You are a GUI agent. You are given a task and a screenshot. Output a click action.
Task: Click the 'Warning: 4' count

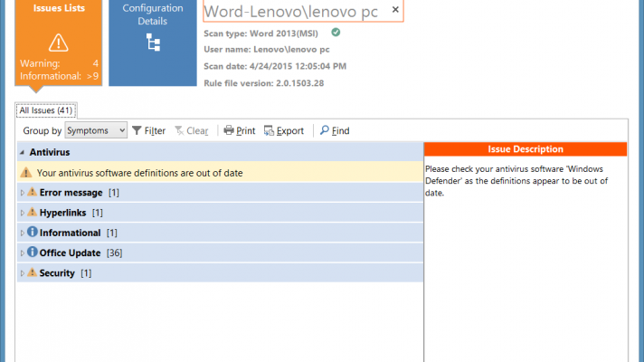coord(59,63)
